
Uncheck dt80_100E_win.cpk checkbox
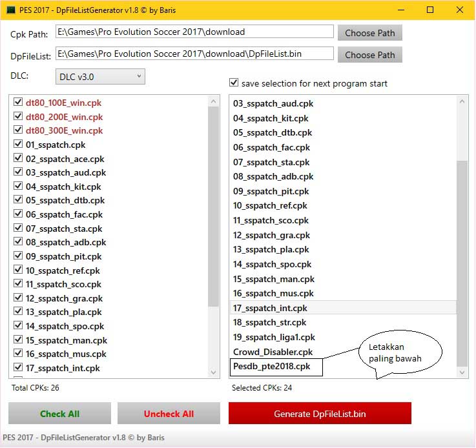point(18,102)
